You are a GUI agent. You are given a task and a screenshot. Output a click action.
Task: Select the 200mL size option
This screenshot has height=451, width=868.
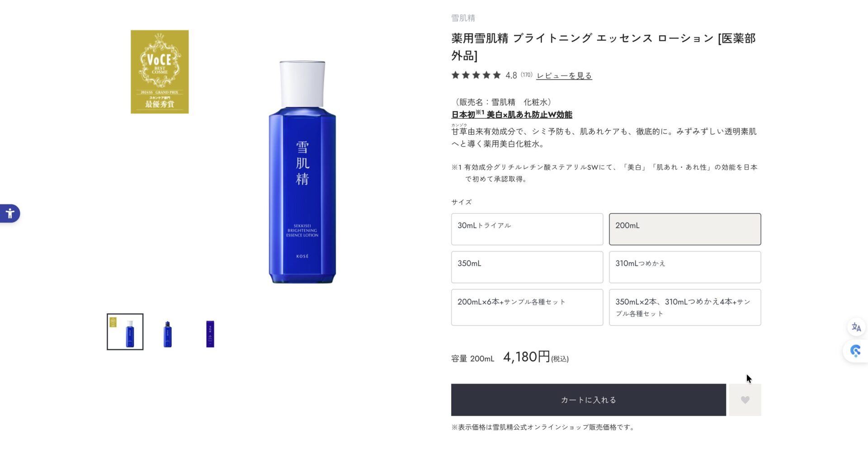[685, 229]
